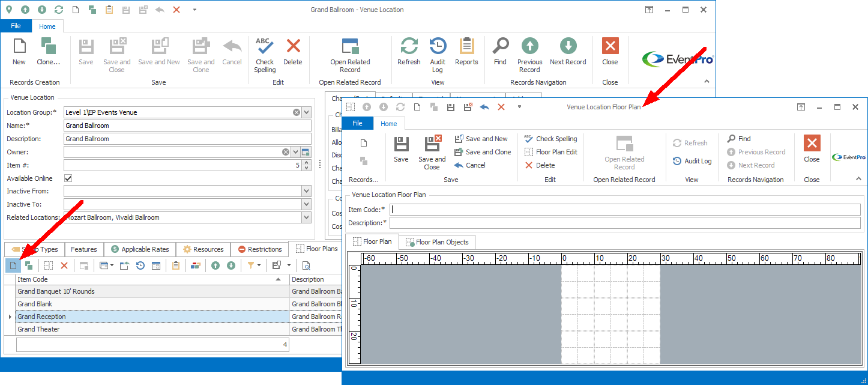Screen dimensions: 868x385
Task: Expand Location Group dropdown
Action: (x=306, y=112)
